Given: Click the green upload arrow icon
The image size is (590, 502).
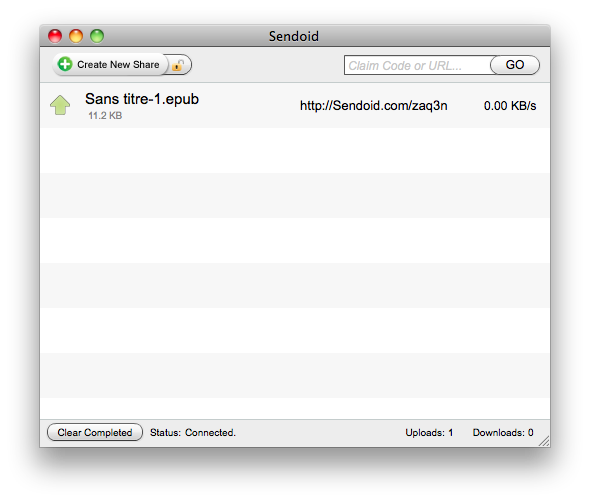Looking at the screenshot, I should 60,105.
